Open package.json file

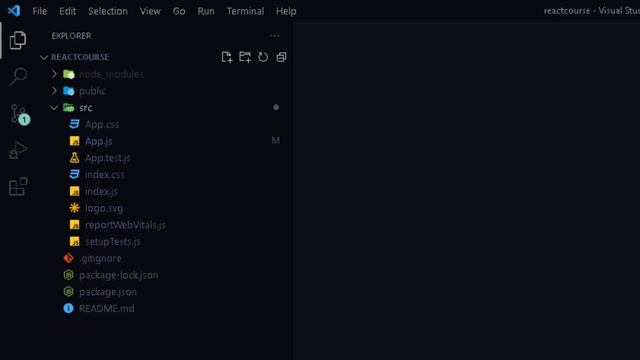[108, 292]
